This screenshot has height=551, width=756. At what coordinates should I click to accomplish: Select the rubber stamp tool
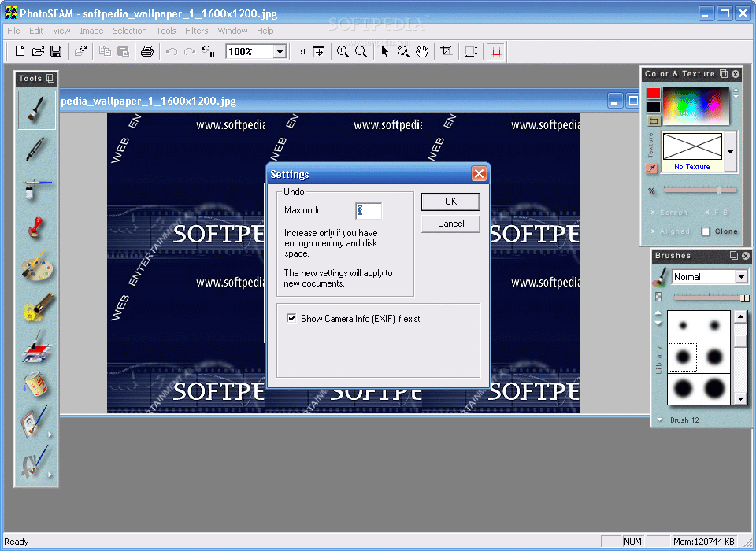37,228
